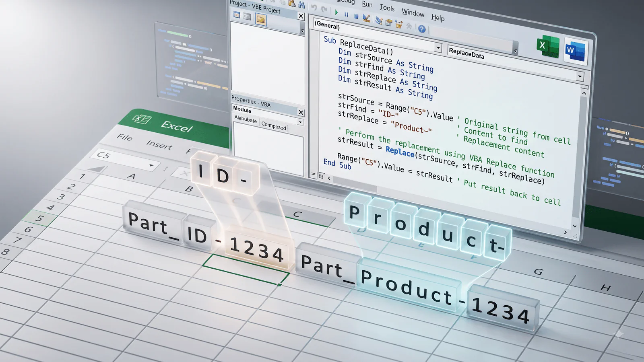Click the Paste clipboard icon in VBA toolbar
The image size is (644, 362).
tap(292, 3)
